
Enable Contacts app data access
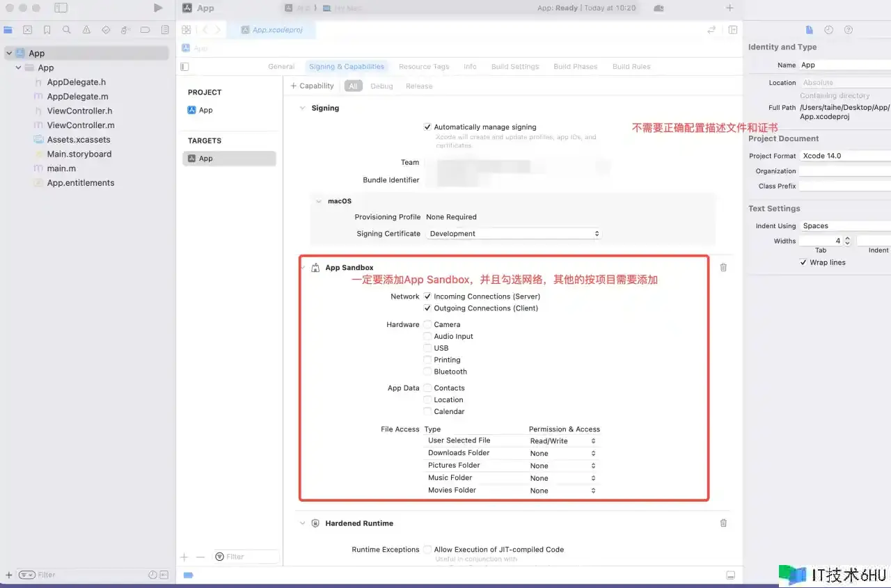tap(427, 388)
